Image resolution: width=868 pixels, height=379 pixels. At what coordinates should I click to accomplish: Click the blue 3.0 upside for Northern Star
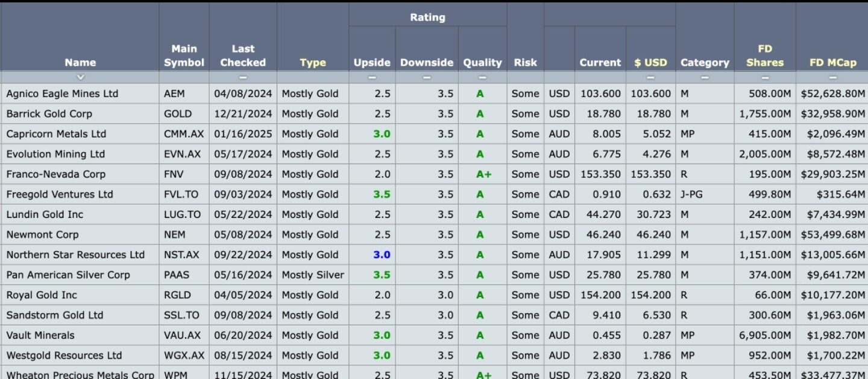tap(382, 255)
